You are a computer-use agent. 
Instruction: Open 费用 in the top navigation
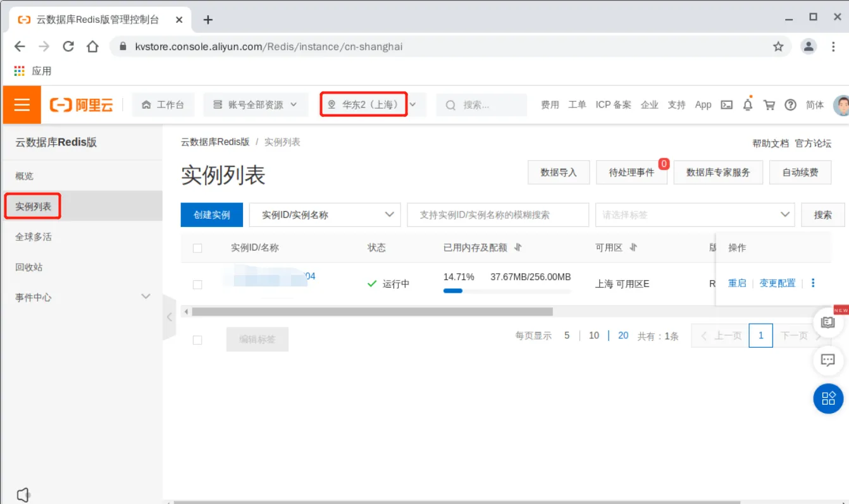[550, 105]
